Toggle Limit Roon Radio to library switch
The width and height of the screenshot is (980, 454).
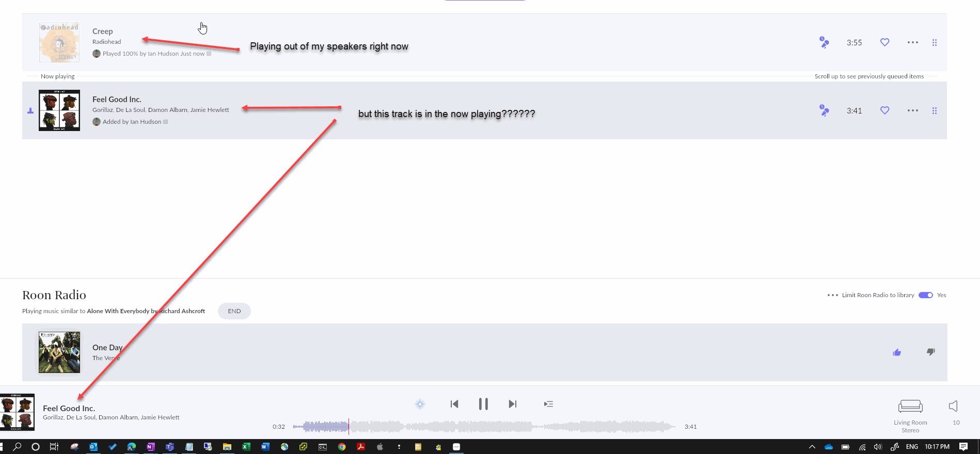click(925, 295)
